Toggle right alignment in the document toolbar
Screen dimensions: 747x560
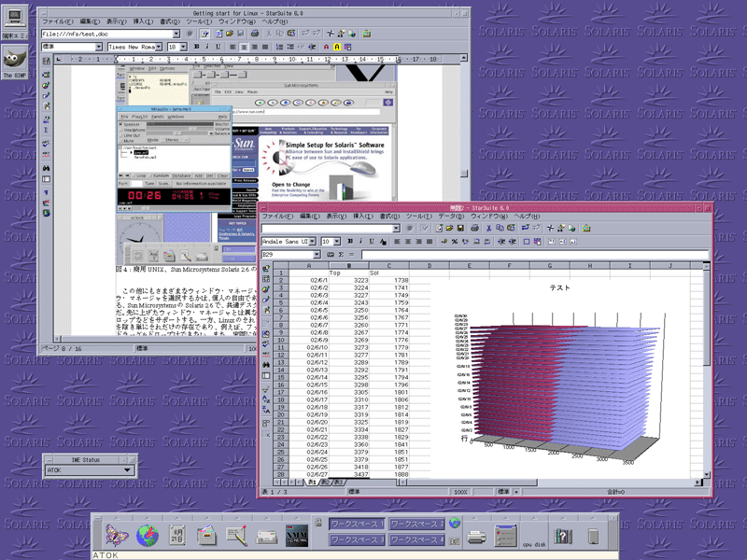pos(255,47)
